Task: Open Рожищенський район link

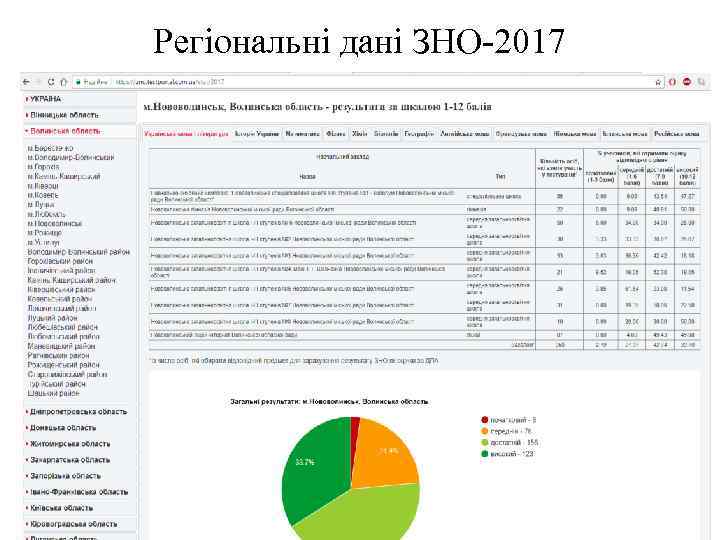Action: pyautogui.click(x=63, y=365)
